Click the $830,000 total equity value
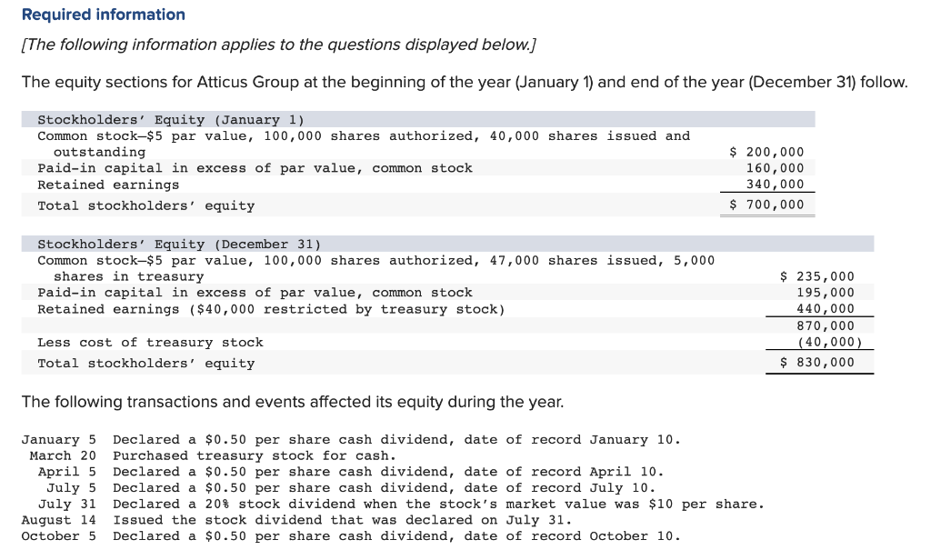The height and width of the screenshot is (560, 931). (817, 362)
